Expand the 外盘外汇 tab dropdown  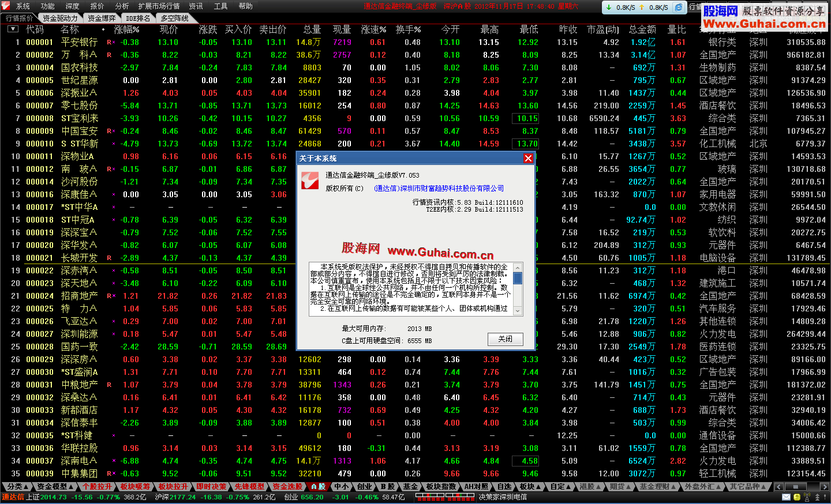coord(702,487)
